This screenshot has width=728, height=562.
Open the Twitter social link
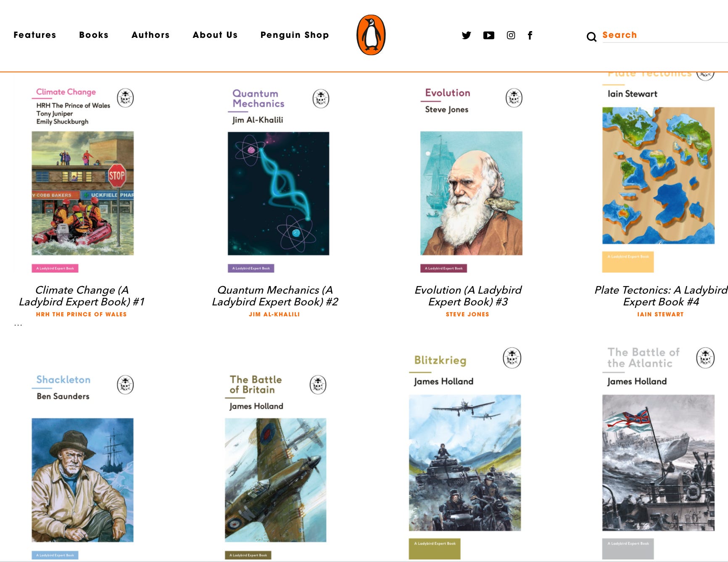466,35
